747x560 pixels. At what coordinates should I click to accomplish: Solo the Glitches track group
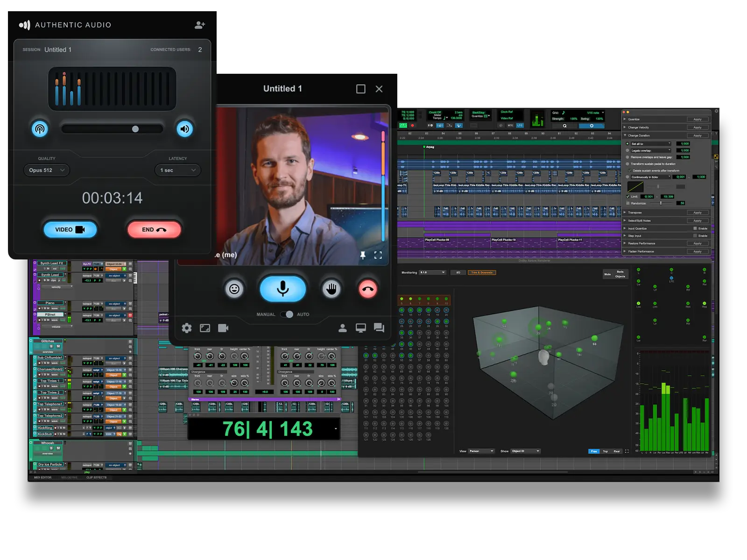[51, 347]
